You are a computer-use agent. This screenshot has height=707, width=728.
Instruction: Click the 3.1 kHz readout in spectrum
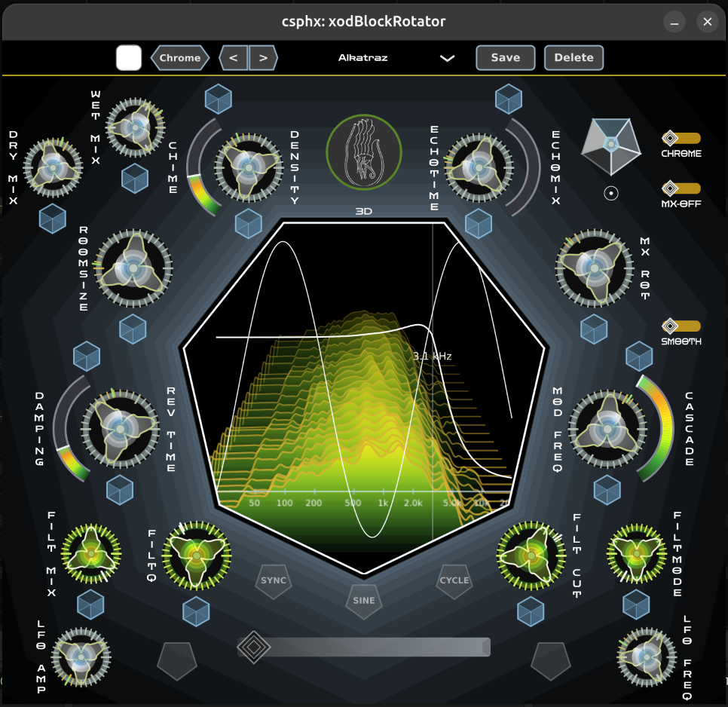click(433, 356)
